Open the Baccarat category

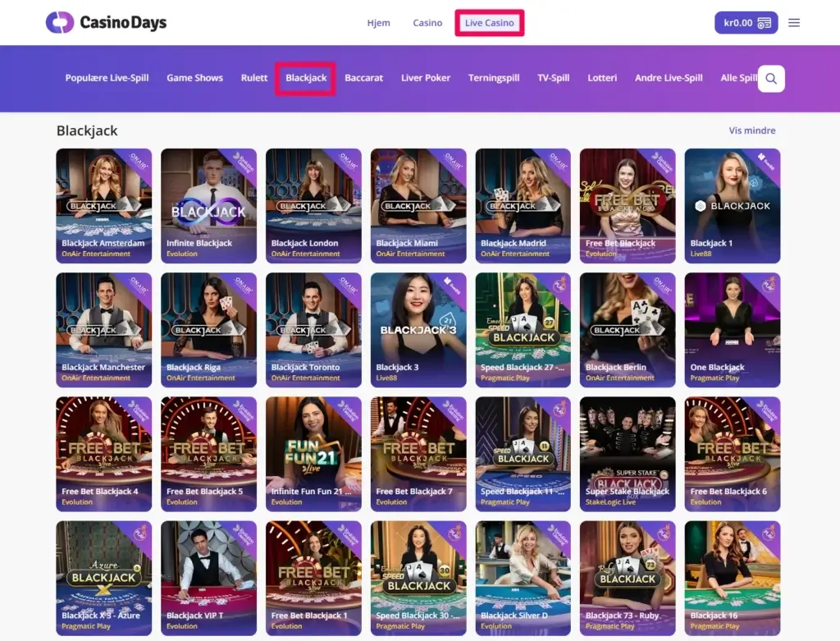point(363,78)
